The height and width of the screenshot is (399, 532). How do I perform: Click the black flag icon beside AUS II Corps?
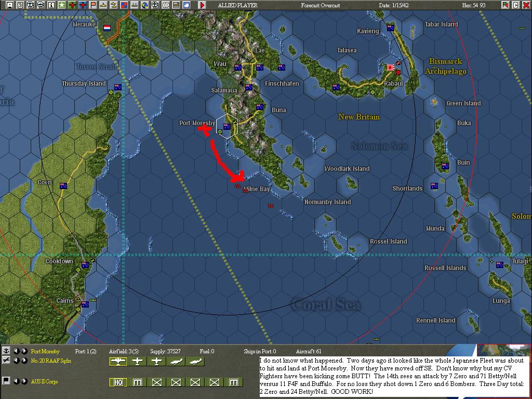point(6,381)
